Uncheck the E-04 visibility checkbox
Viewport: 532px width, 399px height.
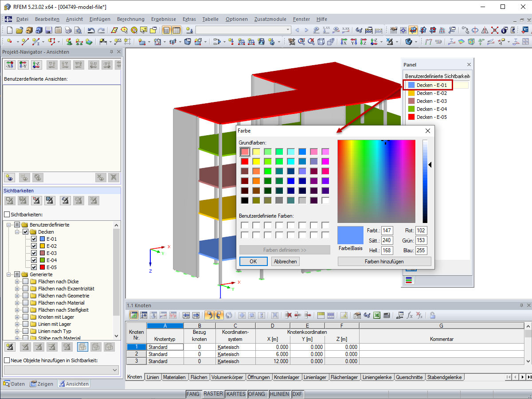[34, 260]
